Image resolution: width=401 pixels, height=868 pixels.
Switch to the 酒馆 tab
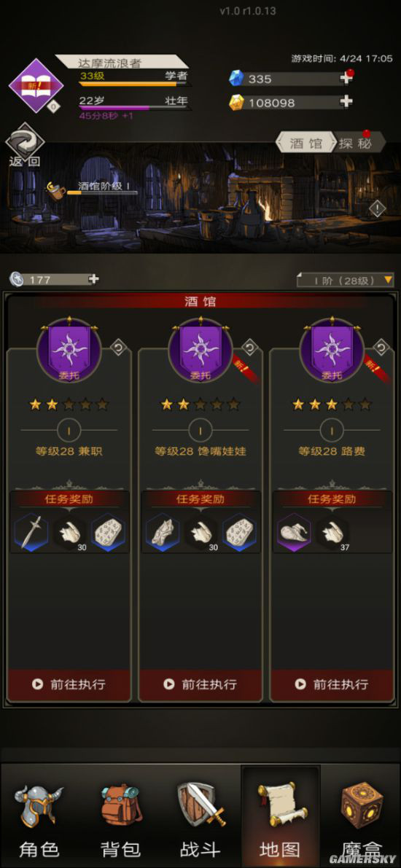pos(305,144)
